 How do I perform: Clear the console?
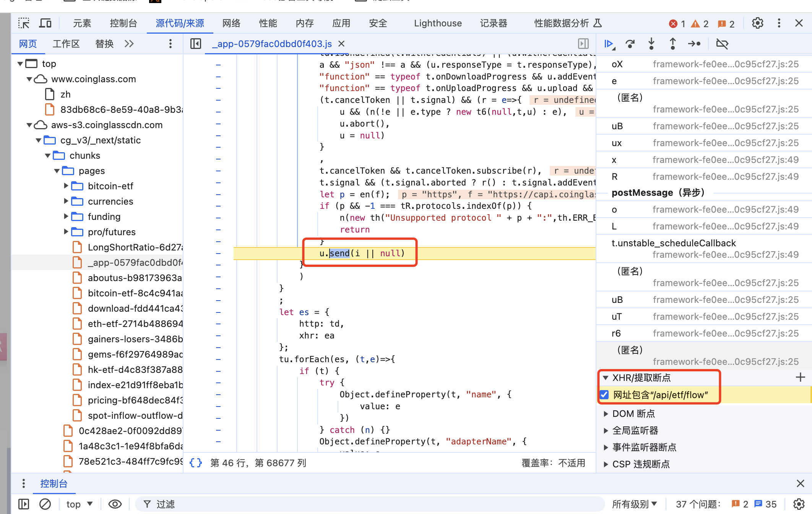(x=45, y=504)
